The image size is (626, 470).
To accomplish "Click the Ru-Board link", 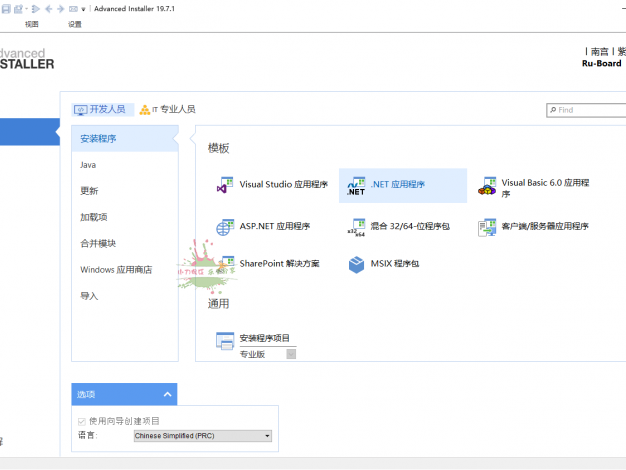I will (x=602, y=63).
